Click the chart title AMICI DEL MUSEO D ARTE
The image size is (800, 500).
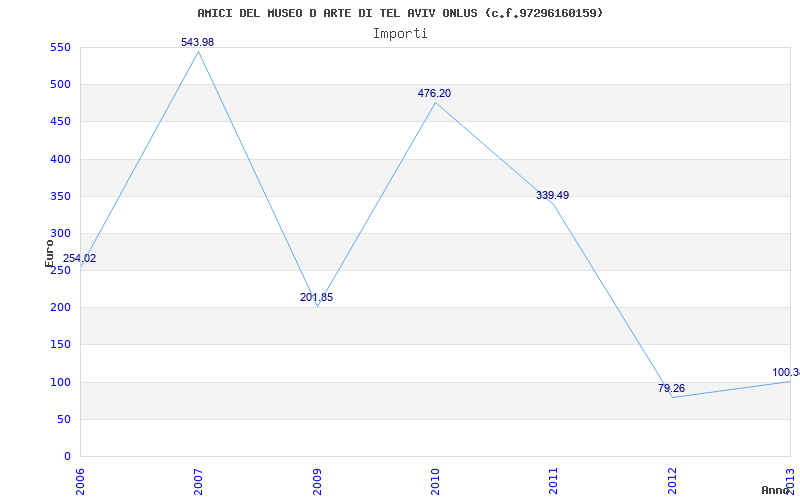[400, 13]
